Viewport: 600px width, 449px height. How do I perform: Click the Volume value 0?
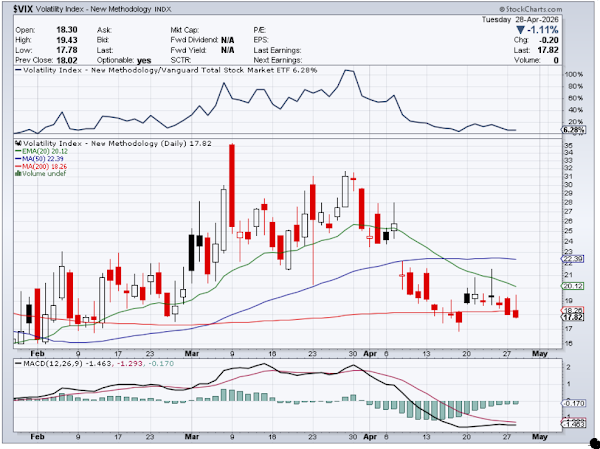556,60
